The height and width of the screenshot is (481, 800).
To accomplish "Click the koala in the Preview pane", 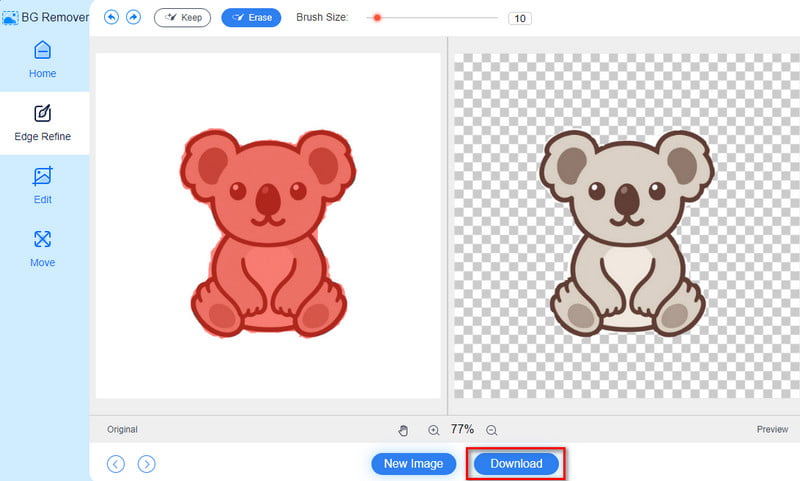I will [626, 232].
